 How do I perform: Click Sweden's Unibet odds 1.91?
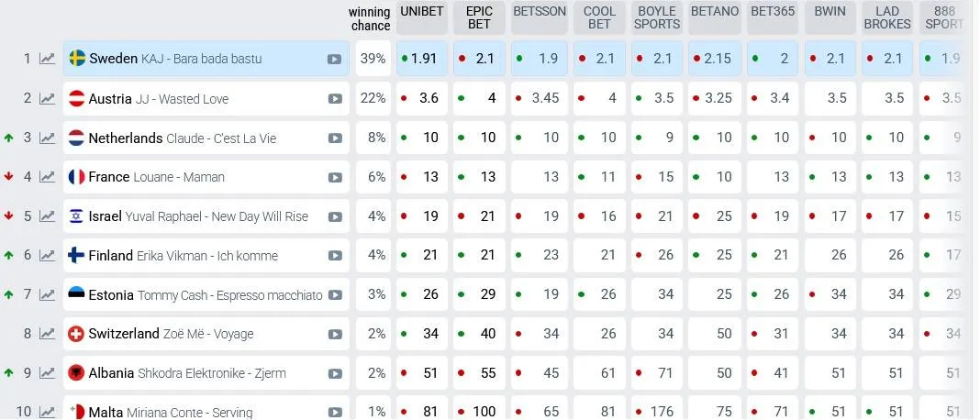pyautogui.click(x=422, y=59)
